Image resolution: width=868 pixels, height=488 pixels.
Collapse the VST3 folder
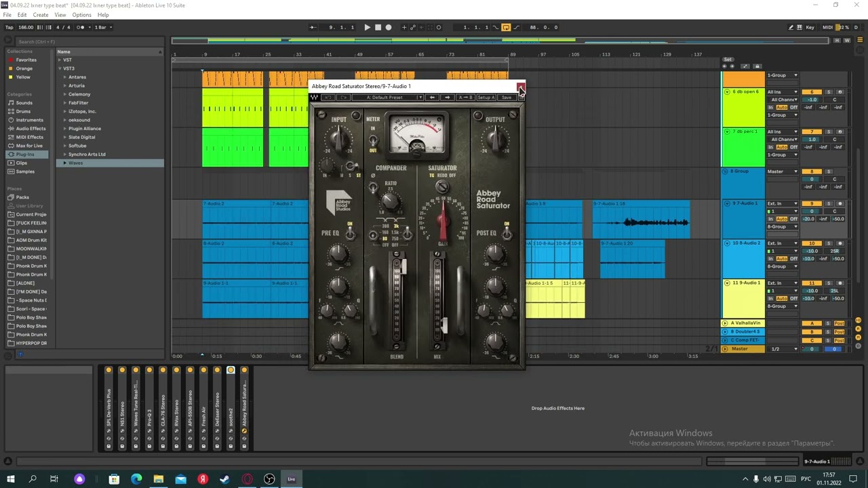(x=60, y=68)
